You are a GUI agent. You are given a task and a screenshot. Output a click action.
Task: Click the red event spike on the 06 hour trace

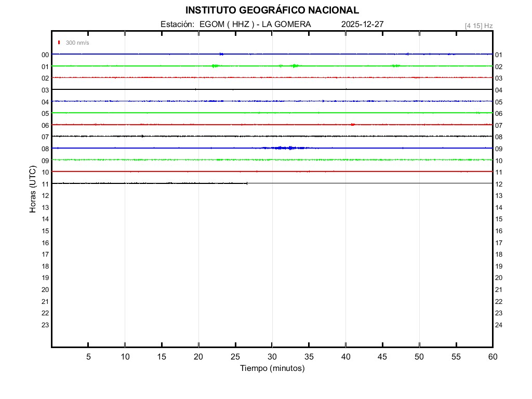click(x=353, y=125)
